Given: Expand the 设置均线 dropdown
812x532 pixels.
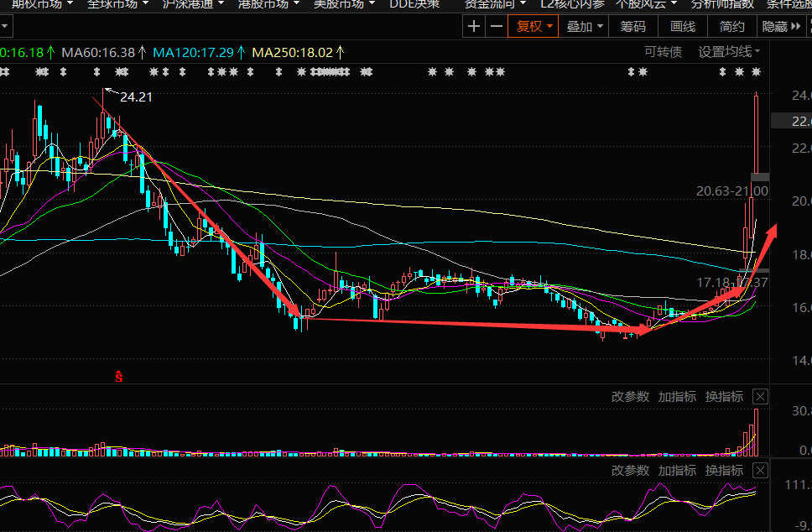Looking at the screenshot, I should click(x=729, y=52).
